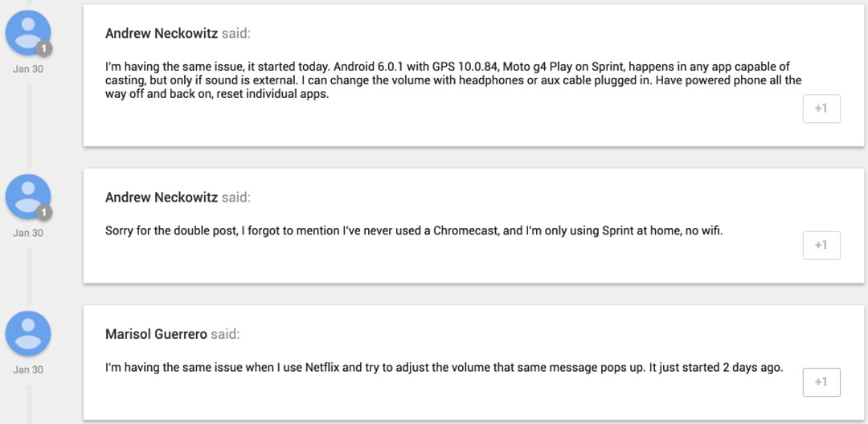
Task: Click the avatar beside the double post comment
Action: click(x=28, y=197)
